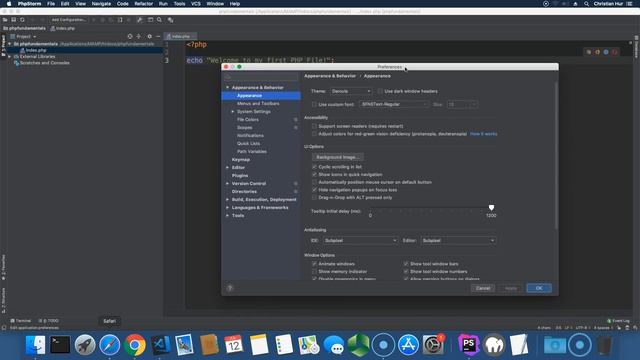The width and height of the screenshot is (640, 360).
Task: Select Menus and Toolbars in settings tree
Action: point(258,104)
